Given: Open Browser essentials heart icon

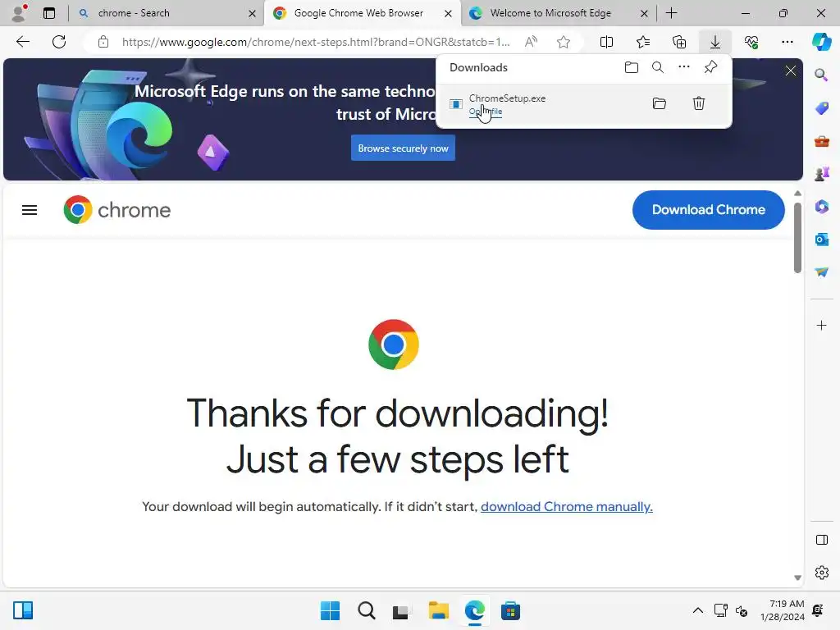Looking at the screenshot, I should pyautogui.click(x=751, y=42).
